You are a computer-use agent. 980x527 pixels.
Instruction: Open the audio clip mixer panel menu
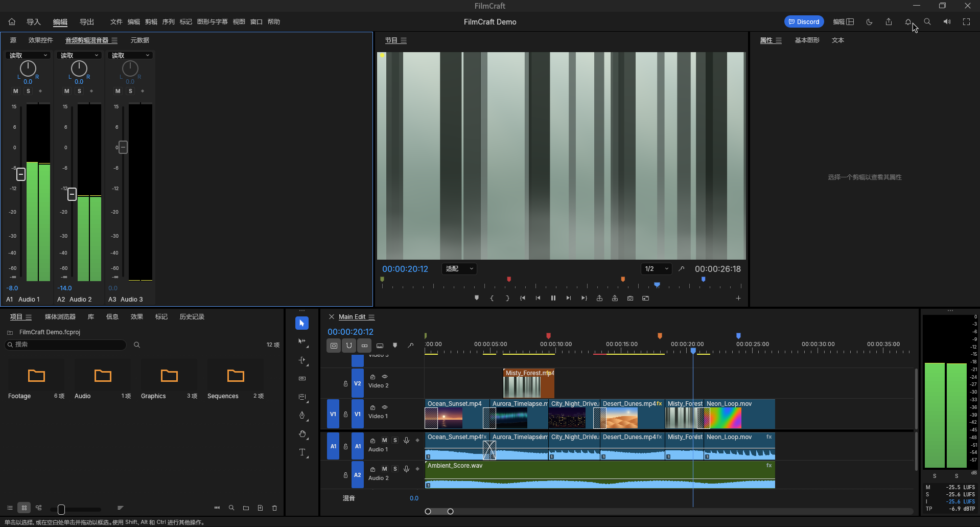click(x=114, y=40)
